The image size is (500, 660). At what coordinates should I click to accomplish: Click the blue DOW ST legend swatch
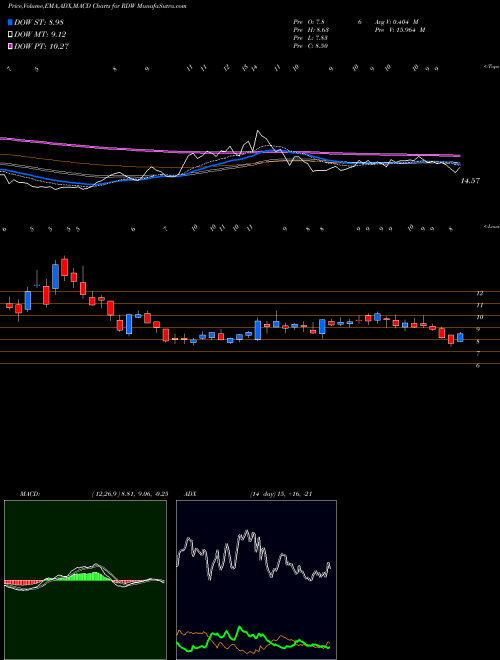coord(11,22)
